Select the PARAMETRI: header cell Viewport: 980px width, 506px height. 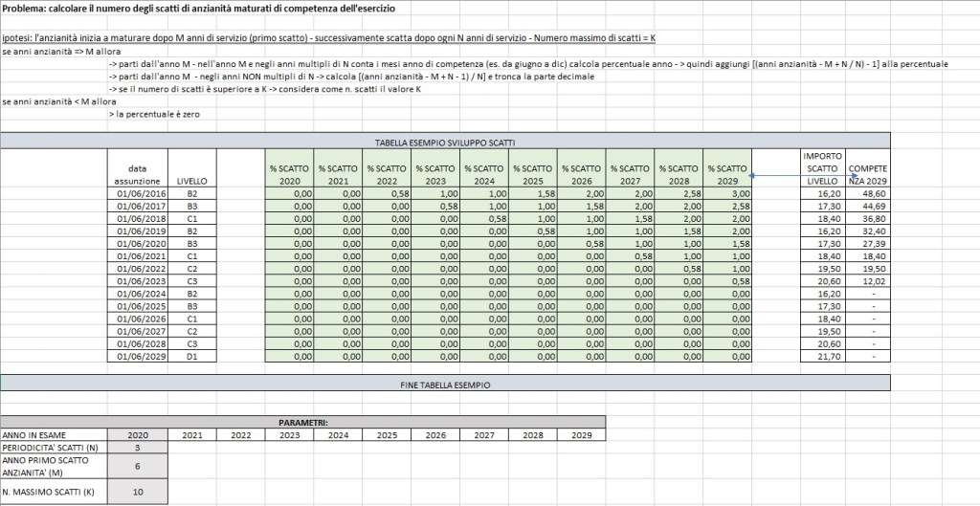click(303, 421)
